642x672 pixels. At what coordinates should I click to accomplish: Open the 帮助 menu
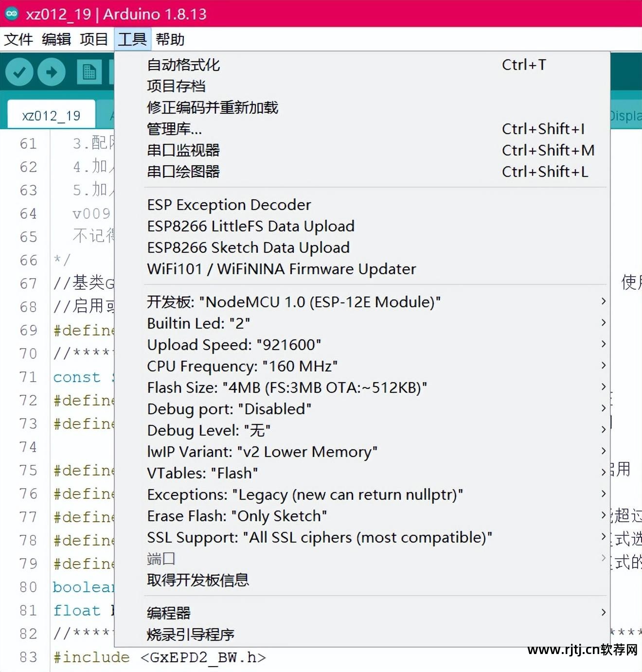tap(170, 39)
